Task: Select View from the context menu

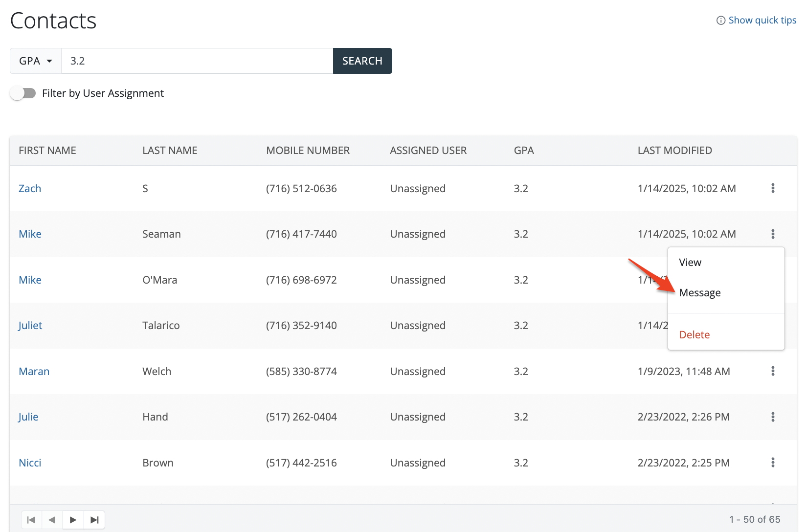Action: click(x=690, y=263)
